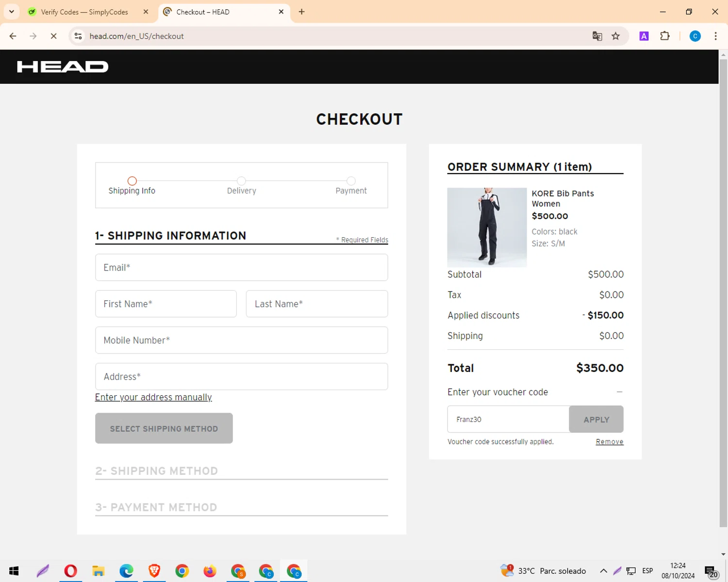This screenshot has width=728, height=582.
Task: Select the Payment step circle
Action: (351, 181)
